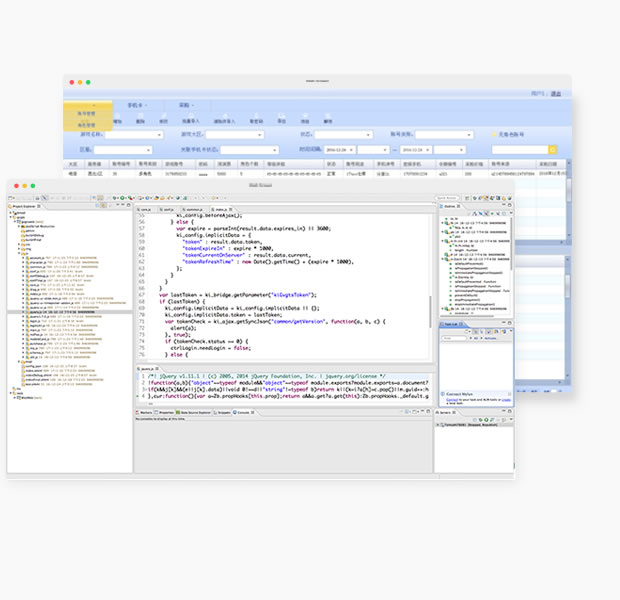Viewport: 620px width, 600px height.
Task: Click the create link in Connect Mylyn box
Action: click(x=506, y=400)
